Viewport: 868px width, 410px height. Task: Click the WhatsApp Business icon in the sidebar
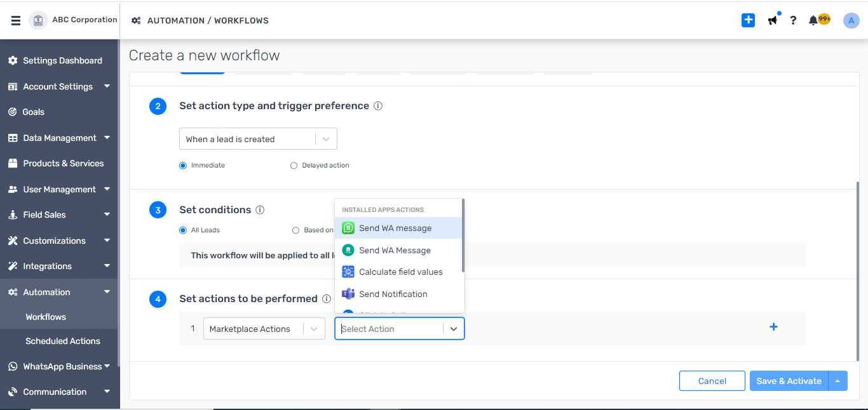(x=13, y=367)
